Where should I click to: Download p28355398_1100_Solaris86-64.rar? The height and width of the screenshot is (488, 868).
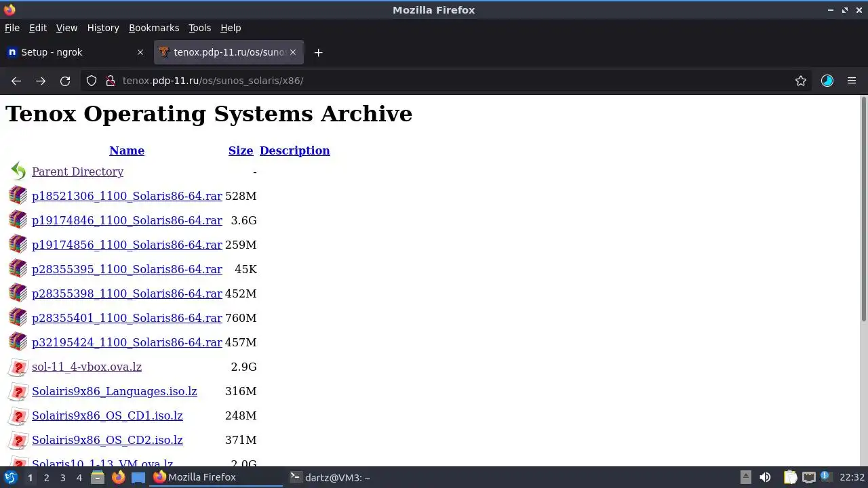click(x=127, y=293)
